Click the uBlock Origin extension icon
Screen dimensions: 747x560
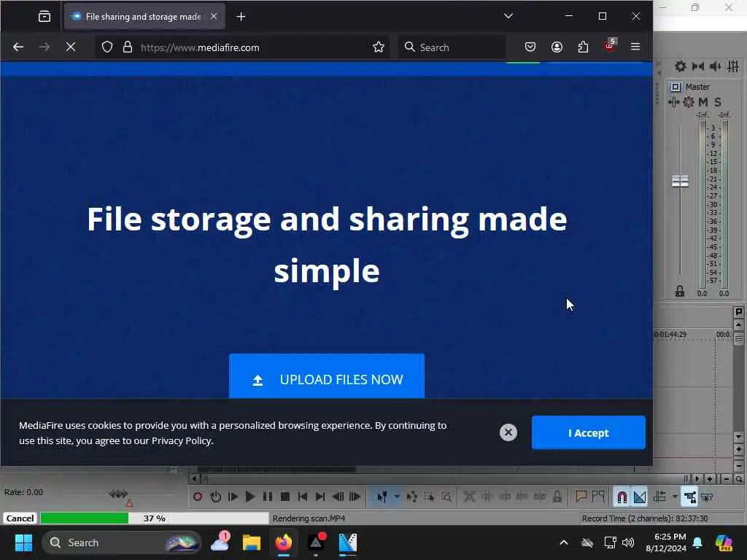(x=610, y=46)
